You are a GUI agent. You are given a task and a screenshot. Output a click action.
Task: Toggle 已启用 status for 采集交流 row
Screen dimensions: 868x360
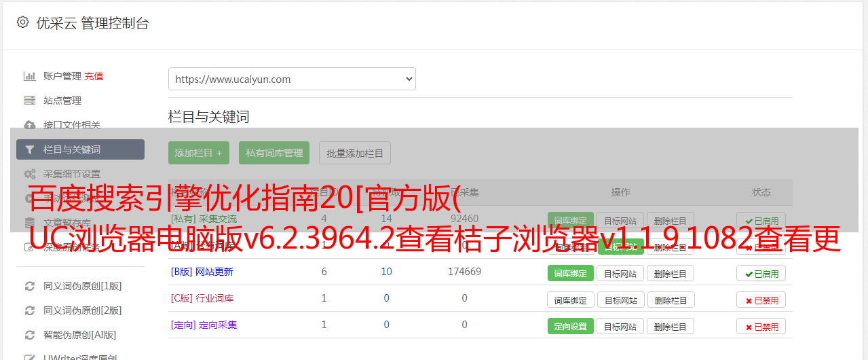pyautogui.click(x=761, y=221)
